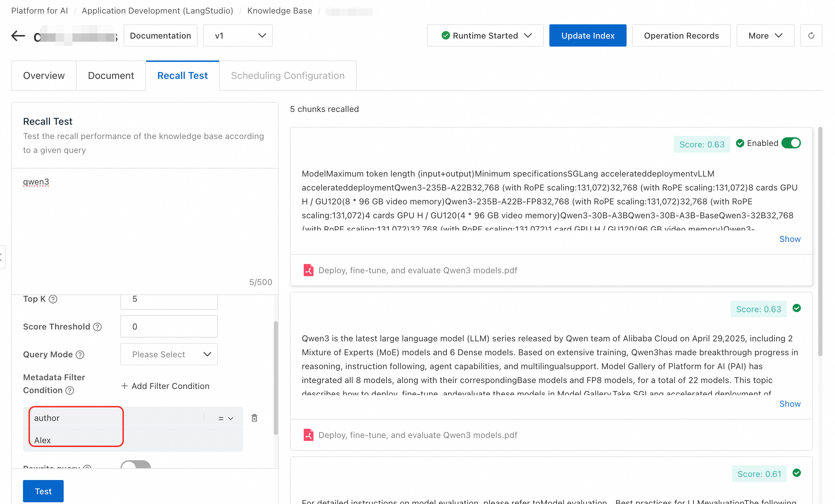Open the Query Mode select box
This screenshot has height=504, width=835.
click(169, 354)
